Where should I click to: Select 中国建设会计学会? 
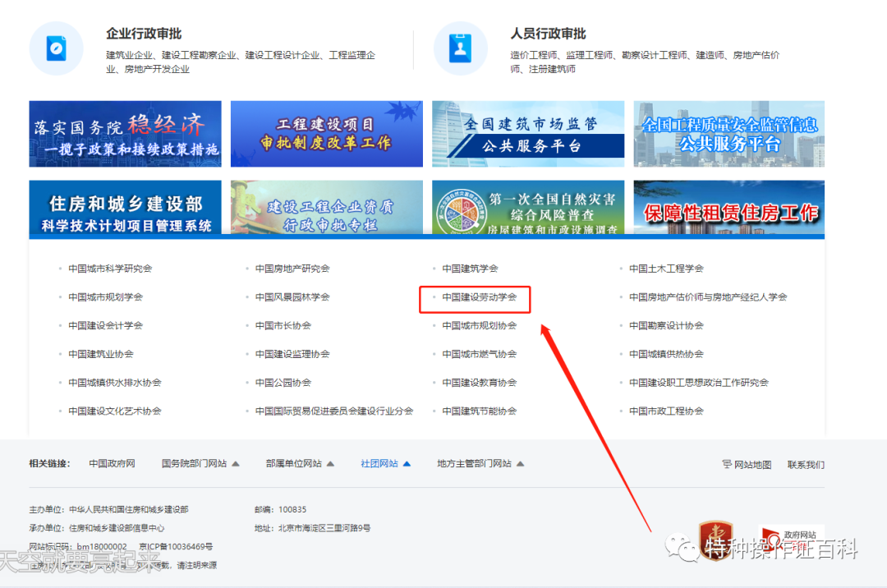105,326
